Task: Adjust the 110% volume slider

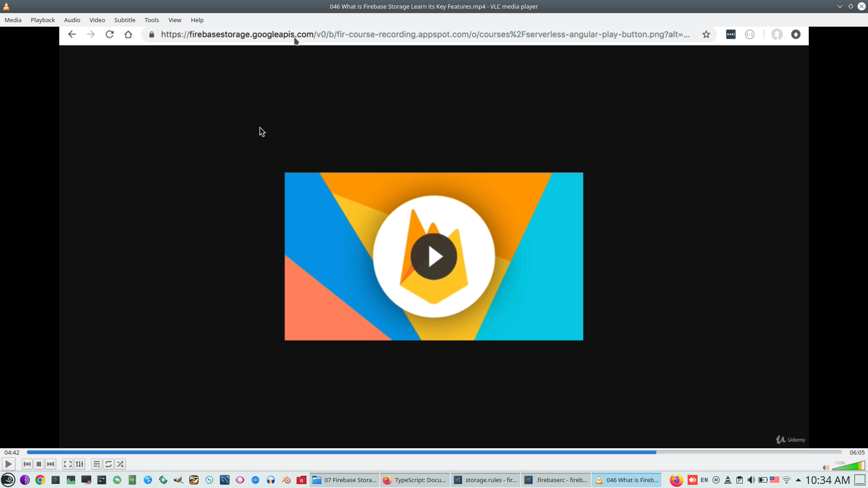Action: click(x=849, y=465)
